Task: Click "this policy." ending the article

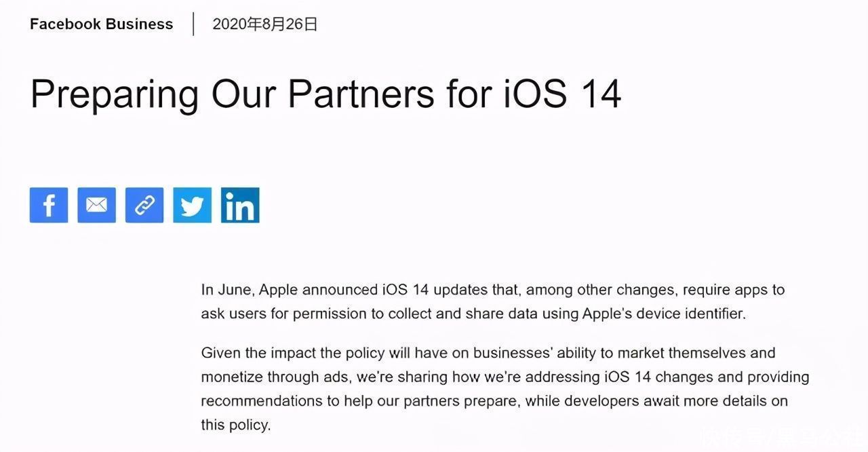Action: pyautogui.click(x=235, y=426)
